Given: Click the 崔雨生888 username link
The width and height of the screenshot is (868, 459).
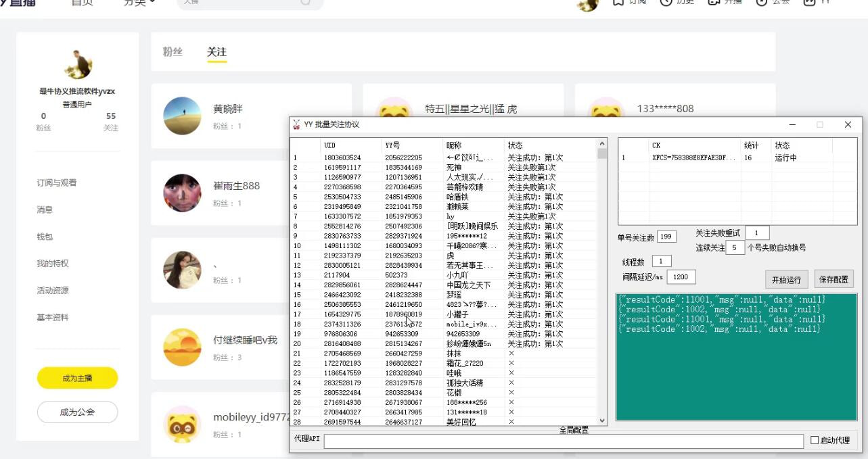Looking at the screenshot, I should click(236, 186).
